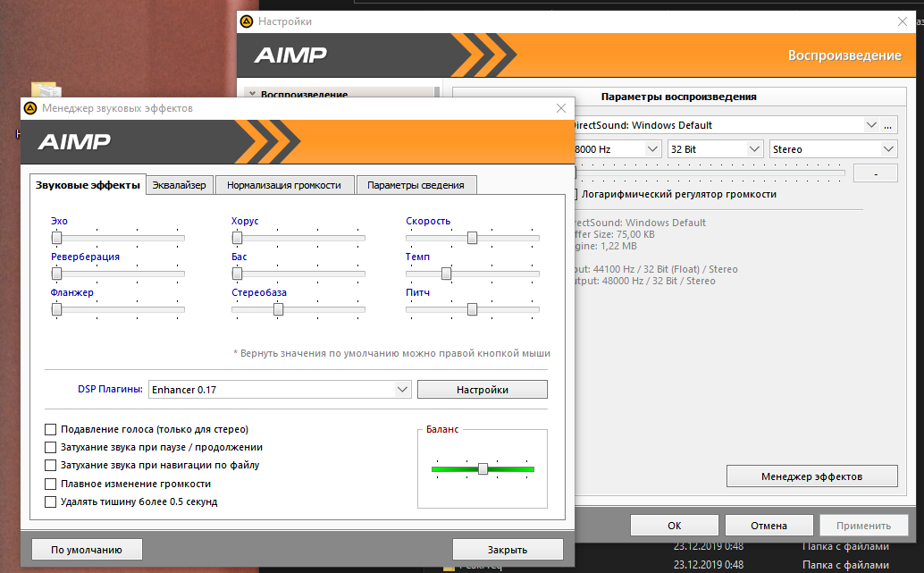Click the Параметры воспроизведения header
924x573 pixels.
point(678,97)
